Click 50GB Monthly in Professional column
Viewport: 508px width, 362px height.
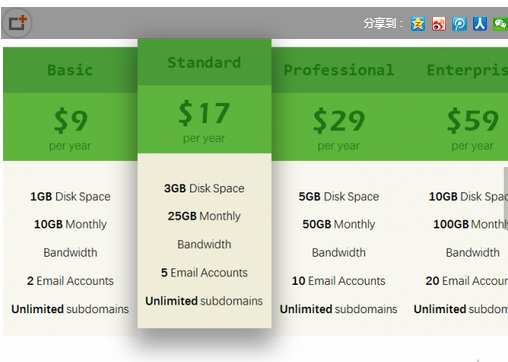coord(339,224)
